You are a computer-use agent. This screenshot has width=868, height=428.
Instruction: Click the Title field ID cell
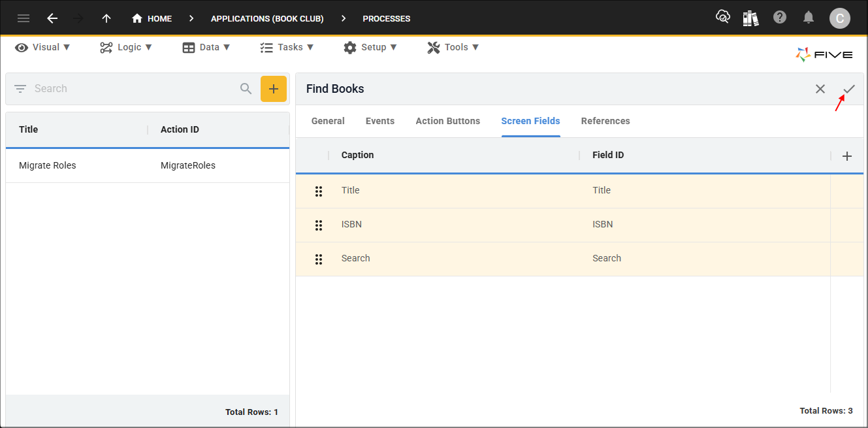602,190
